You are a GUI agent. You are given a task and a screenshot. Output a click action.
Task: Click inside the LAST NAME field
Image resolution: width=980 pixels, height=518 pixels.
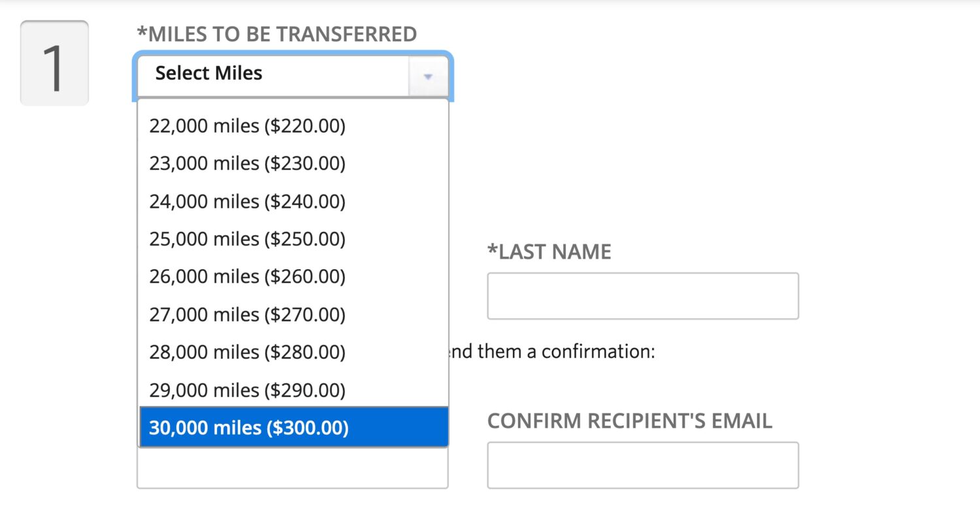(642, 295)
